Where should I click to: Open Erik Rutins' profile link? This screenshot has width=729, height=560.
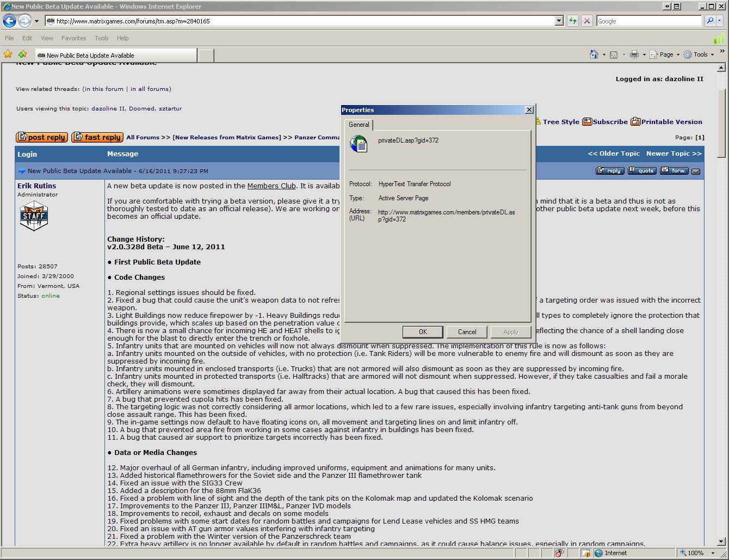tap(36, 186)
